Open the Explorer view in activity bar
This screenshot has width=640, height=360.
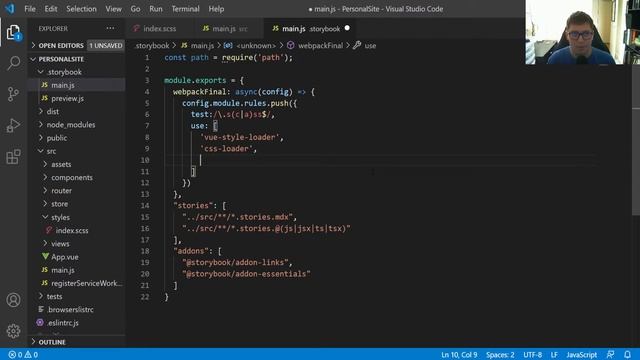13,32
